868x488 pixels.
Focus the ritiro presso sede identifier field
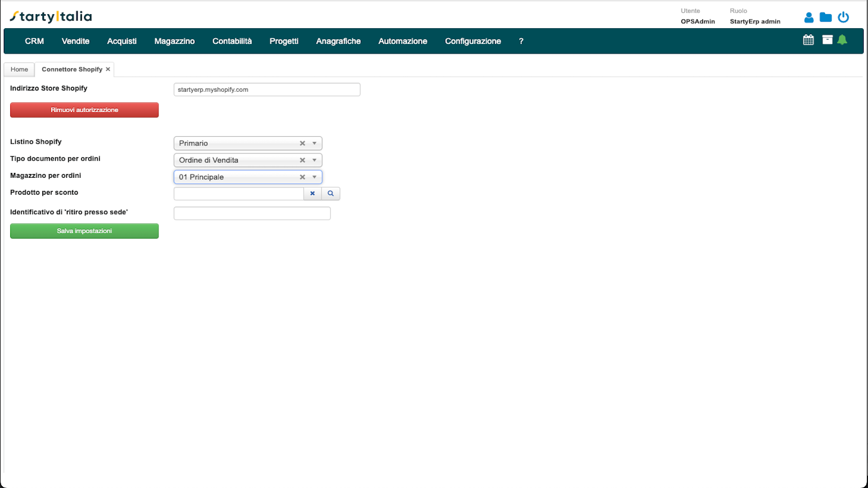pyautogui.click(x=252, y=213)
